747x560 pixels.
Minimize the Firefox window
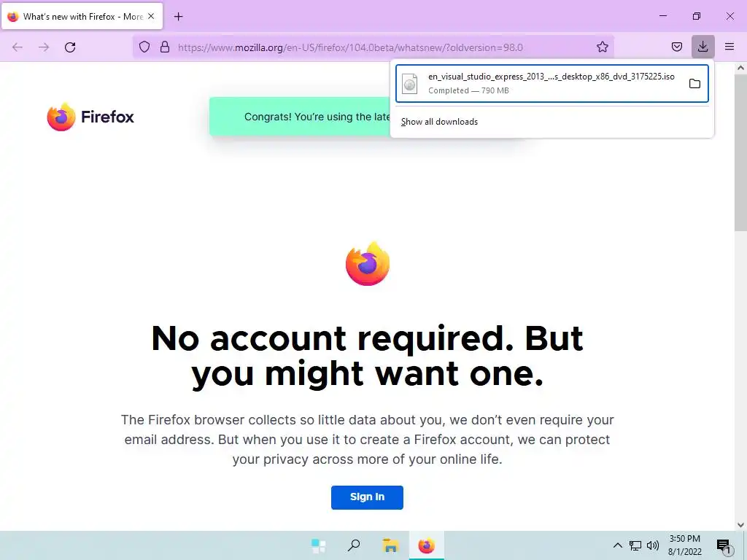662,16
